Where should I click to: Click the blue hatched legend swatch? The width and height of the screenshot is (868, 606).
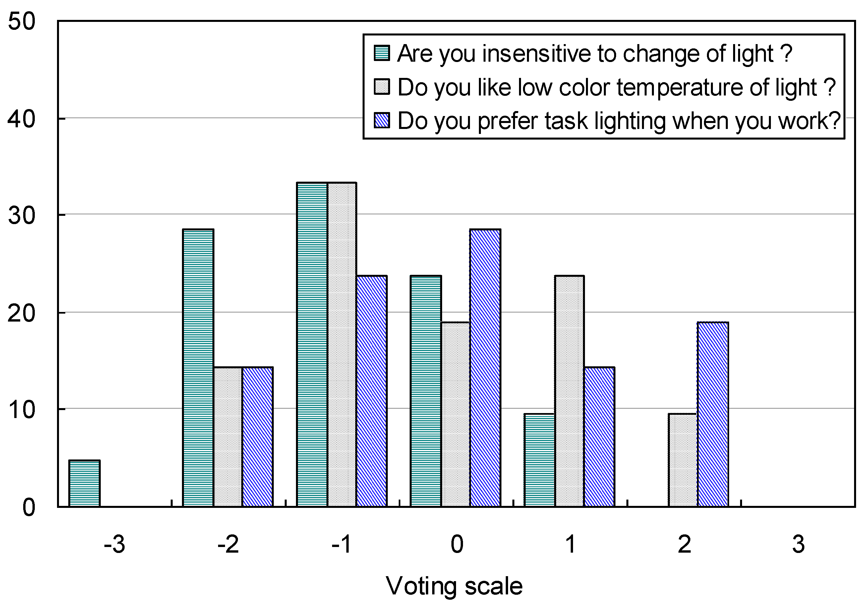pos(382,120)
